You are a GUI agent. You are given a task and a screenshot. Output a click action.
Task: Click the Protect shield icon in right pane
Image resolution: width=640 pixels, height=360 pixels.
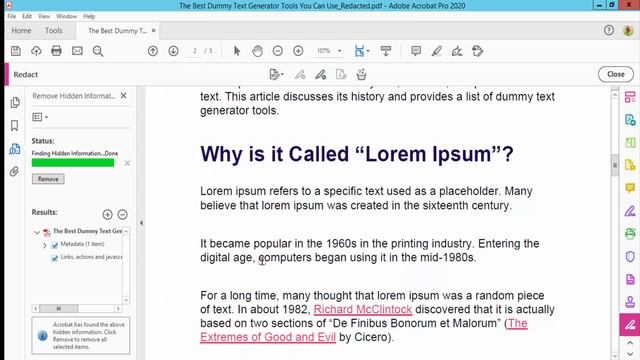tap(630, 257)
